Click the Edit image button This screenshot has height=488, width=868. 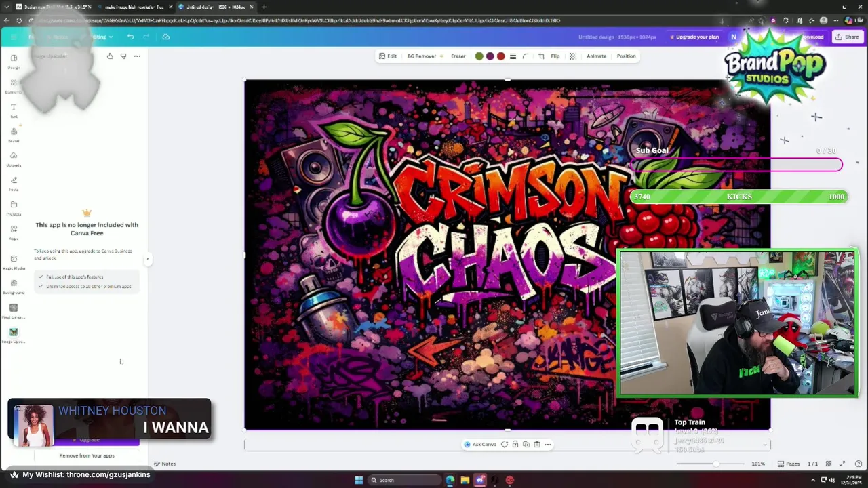coord(388,56)
